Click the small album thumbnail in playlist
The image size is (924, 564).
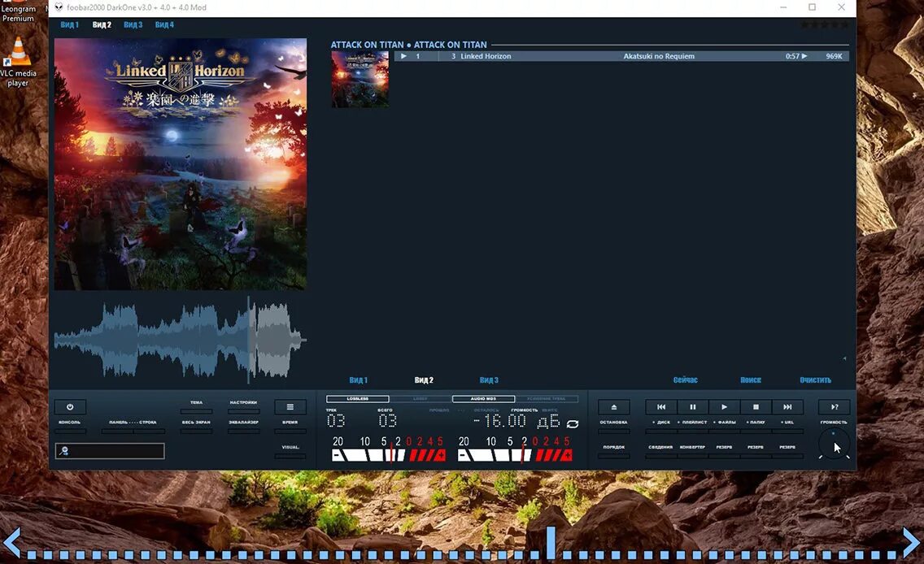coord(360,79)
